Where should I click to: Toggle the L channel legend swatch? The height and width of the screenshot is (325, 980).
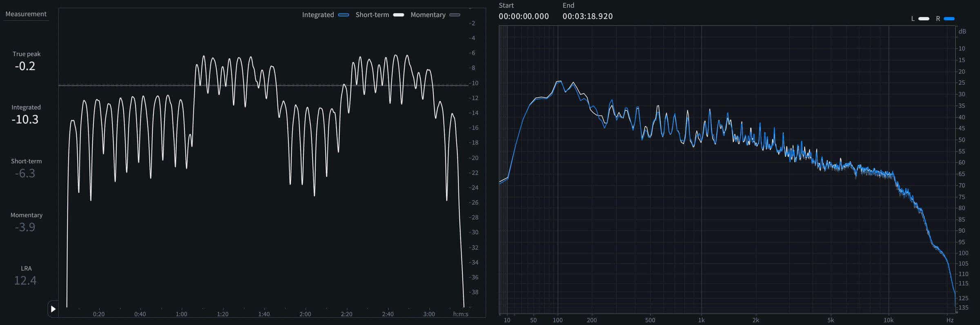click(924, 19)
